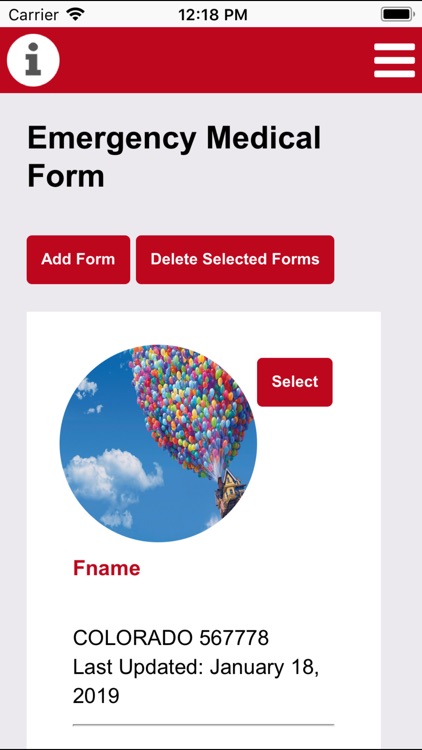Tap the battery indicator icon
This screenshot has height=750, width=422.
click(x=398, y=14)
